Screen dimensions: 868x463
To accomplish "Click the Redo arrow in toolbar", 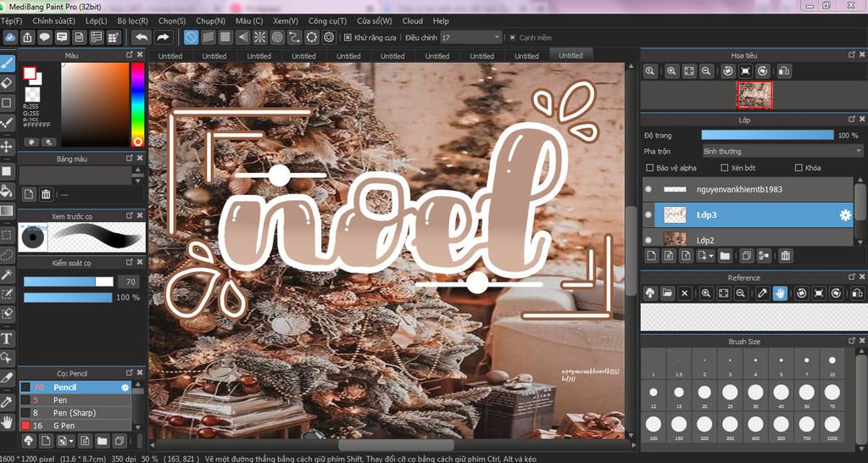I will [163, 37].
